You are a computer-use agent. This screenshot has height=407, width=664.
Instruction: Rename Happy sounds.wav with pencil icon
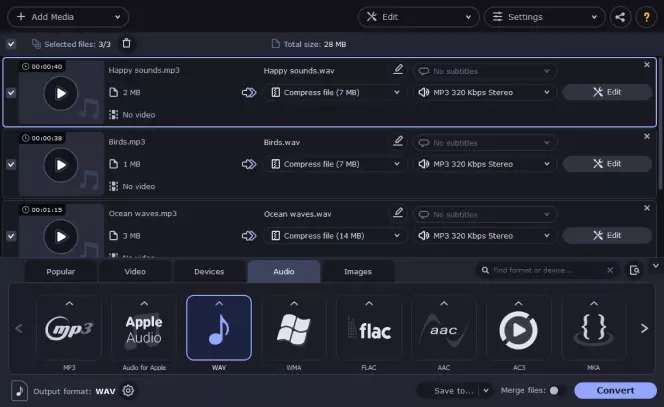tap(398, 69)
